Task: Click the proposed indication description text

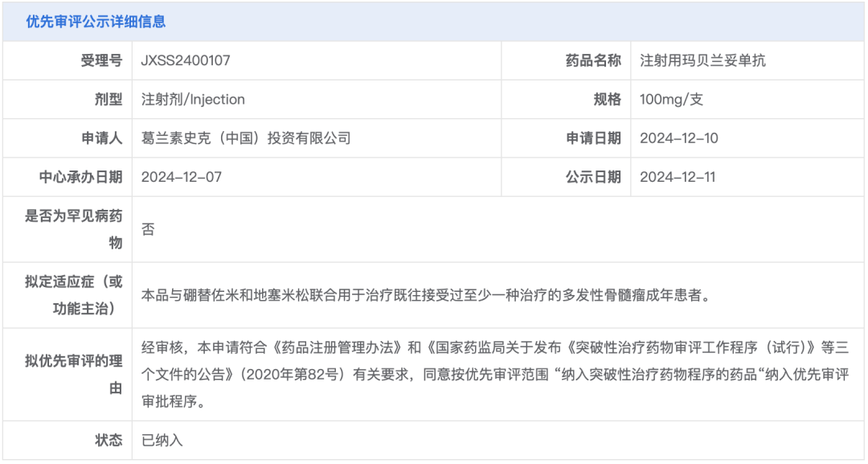Action: tap(426, 295)
